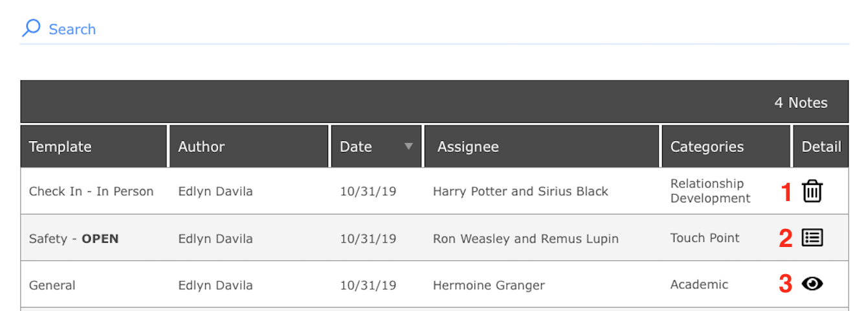Sort by the Author column header
This screenshot has height=311, width=868.
coord(201,147)
